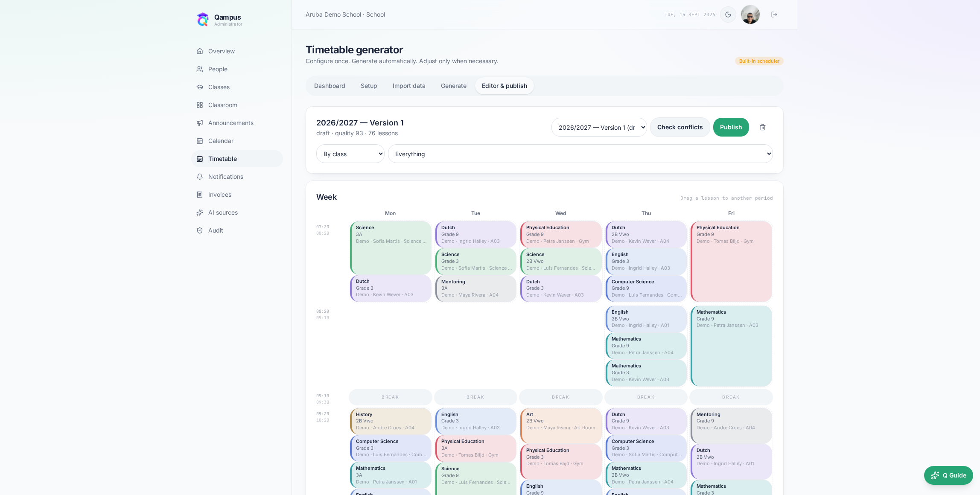
Task: Select Friday Mentoring Grade 9 card
Action: tap(731, 425)
